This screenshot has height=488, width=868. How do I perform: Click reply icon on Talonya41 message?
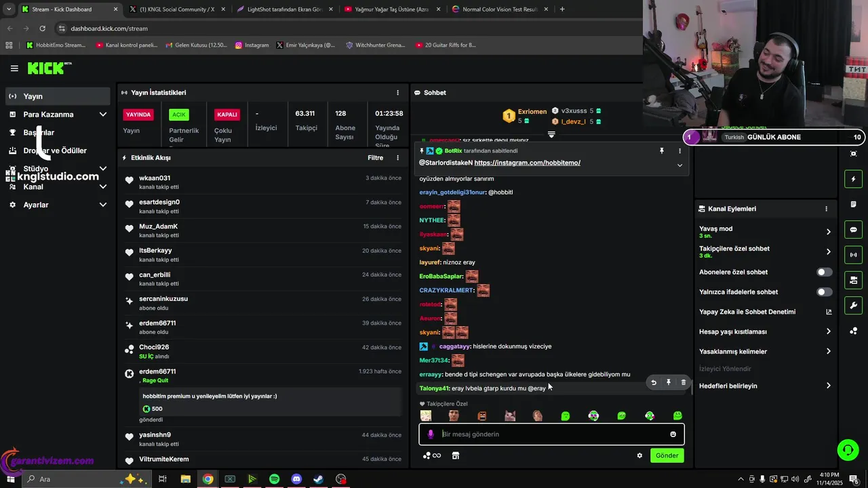(x=654, y=382)
